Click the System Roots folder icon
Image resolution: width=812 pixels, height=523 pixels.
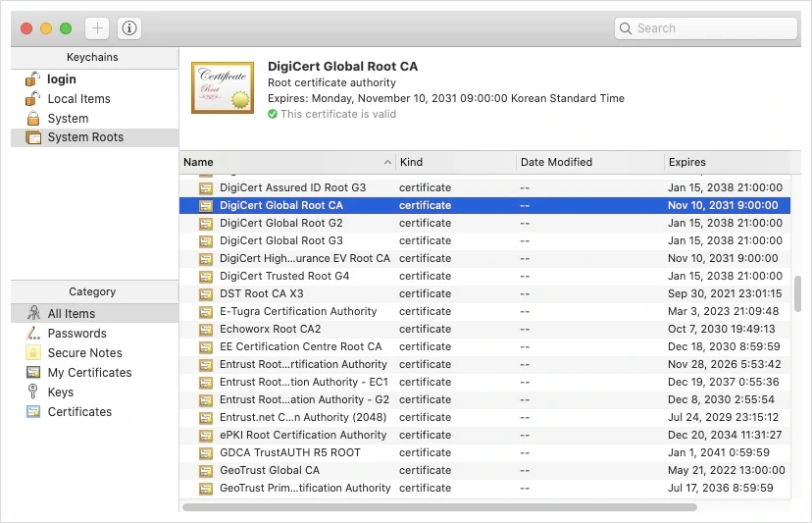(x=33, y=138)
